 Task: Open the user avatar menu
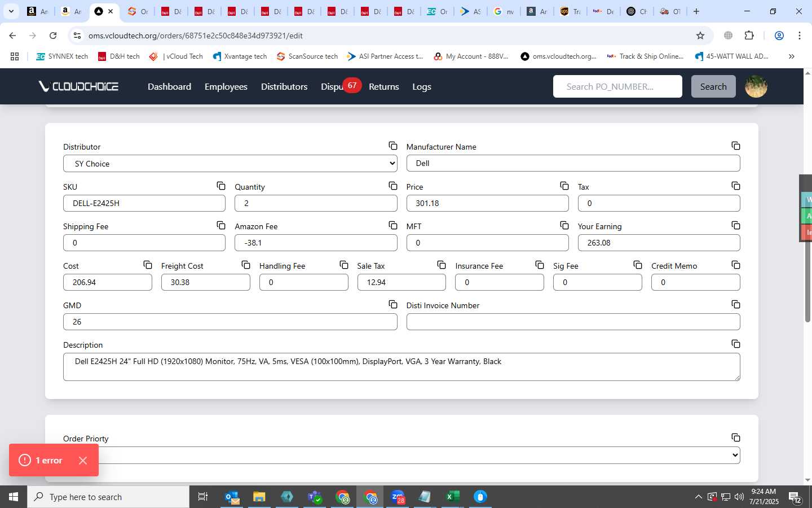756,86
